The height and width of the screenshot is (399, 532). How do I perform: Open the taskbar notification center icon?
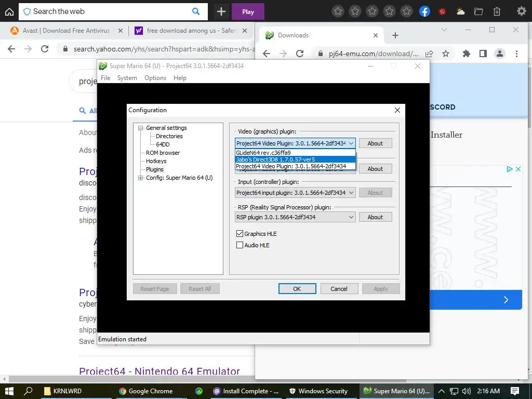pos(515,391)
